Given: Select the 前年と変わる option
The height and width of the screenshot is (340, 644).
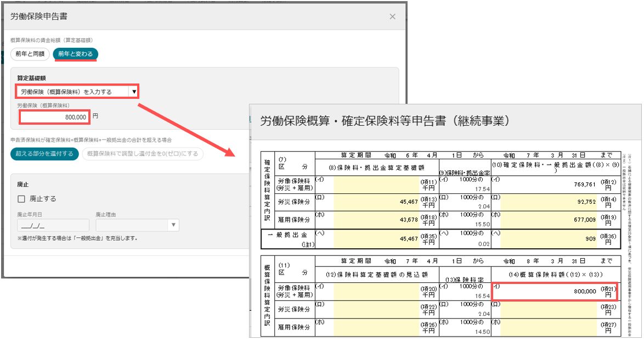Looking at the screenshot, I should tap(76, 54).
